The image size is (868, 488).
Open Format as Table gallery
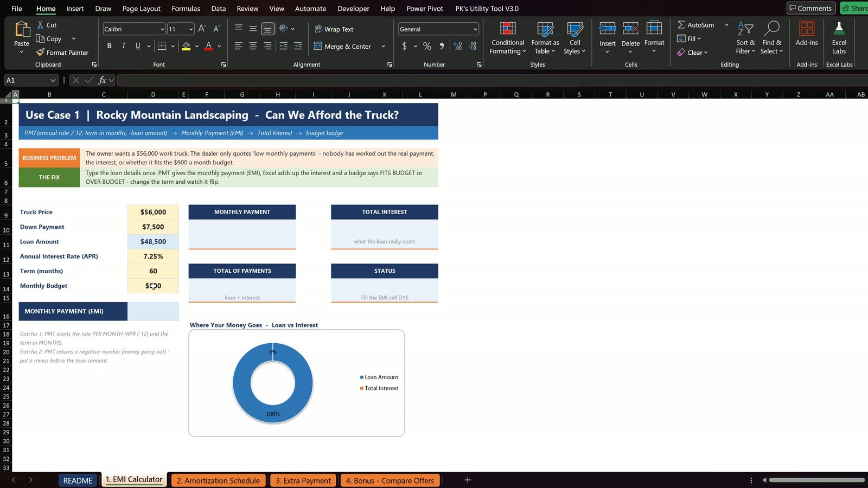[x=545, y=38]
